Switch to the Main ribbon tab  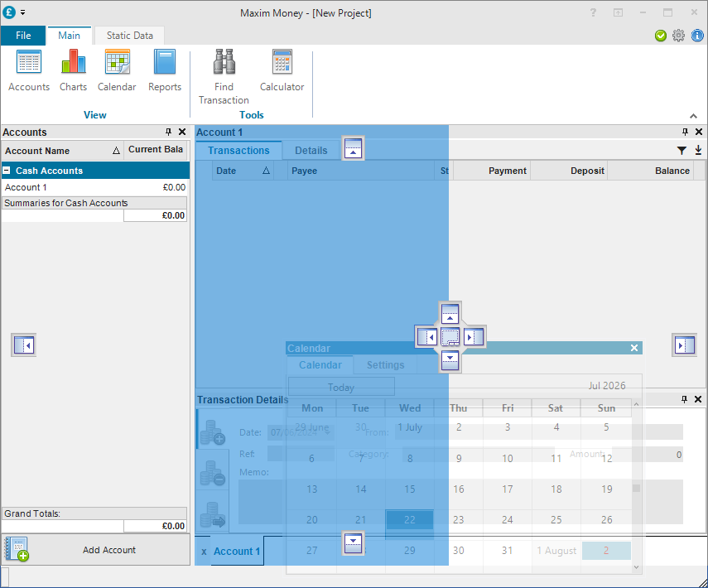pos(69,36)
